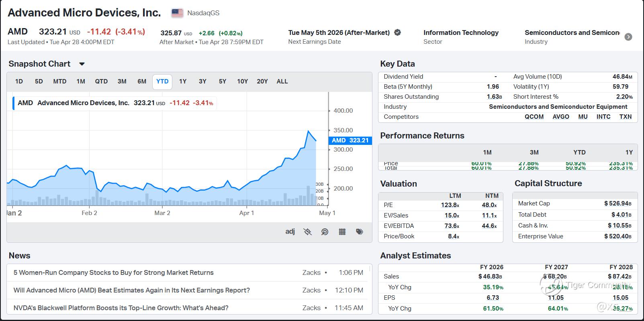644x321 pixels.
Task: Switch chart to the 6M range
Action: click(x=142, y=81)
